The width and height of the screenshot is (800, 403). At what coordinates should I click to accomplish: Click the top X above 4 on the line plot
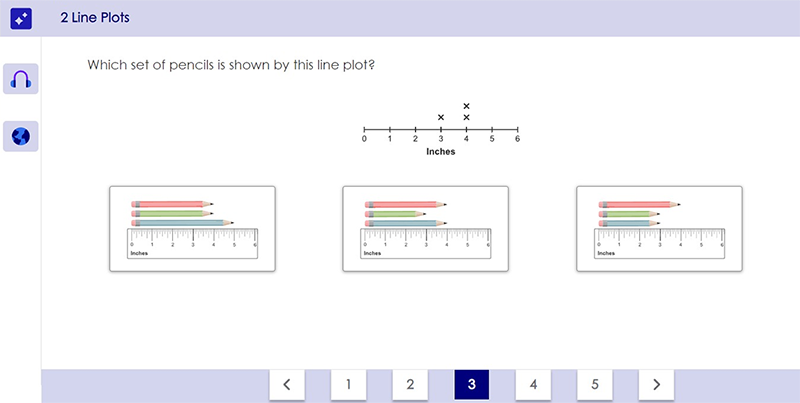(466, 105)
